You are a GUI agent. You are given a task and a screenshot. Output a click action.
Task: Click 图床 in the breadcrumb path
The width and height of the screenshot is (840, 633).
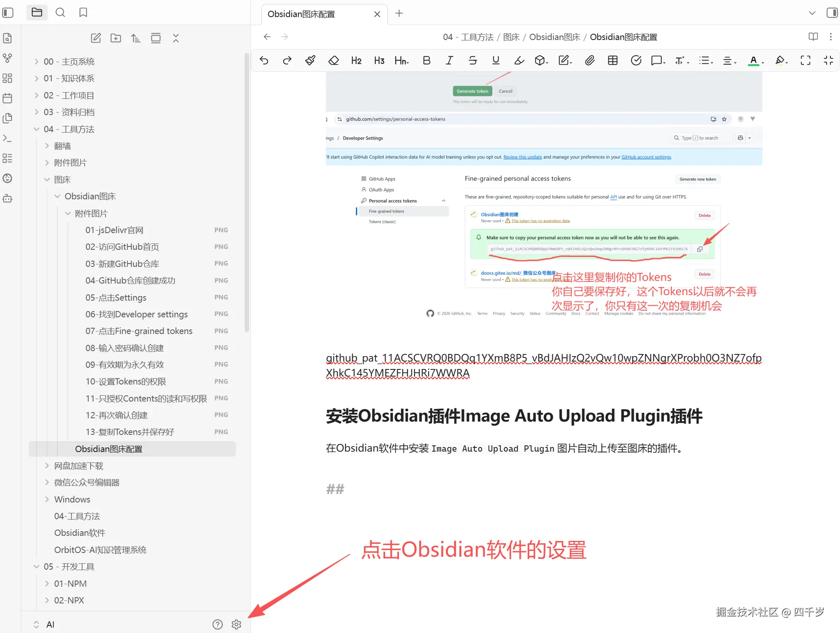point(511,37)
